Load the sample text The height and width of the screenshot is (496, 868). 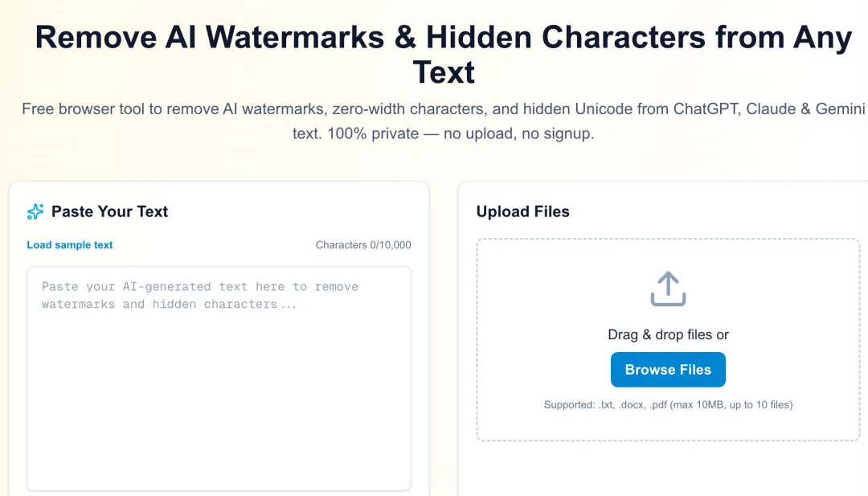(70, 244)
